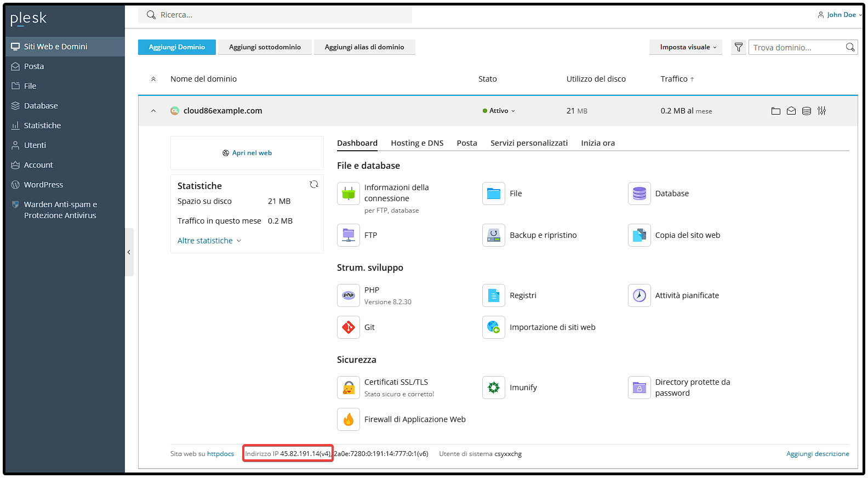Select Siti Web e Domini in sidebar
The height and width of the screenshot is (478, 868).
(x=65, y=47)
